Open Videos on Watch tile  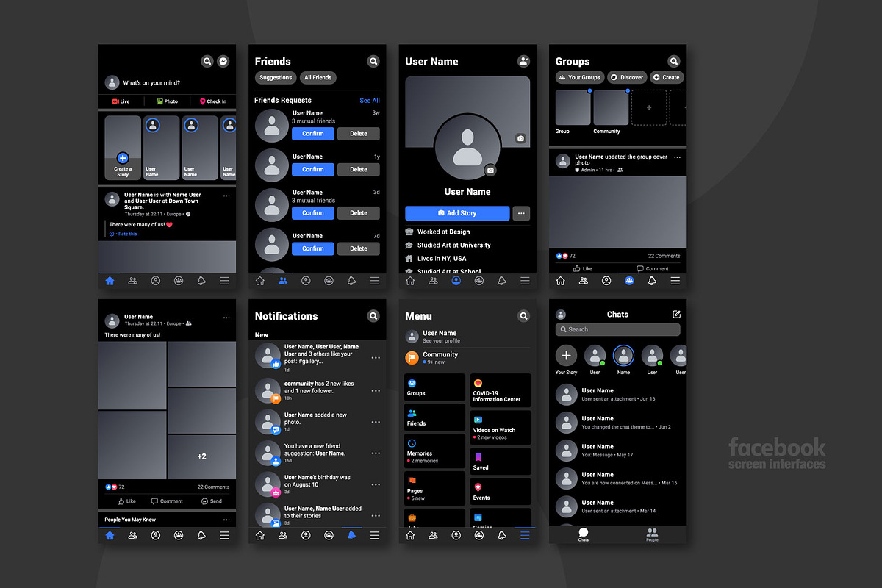tap(501, 428)
